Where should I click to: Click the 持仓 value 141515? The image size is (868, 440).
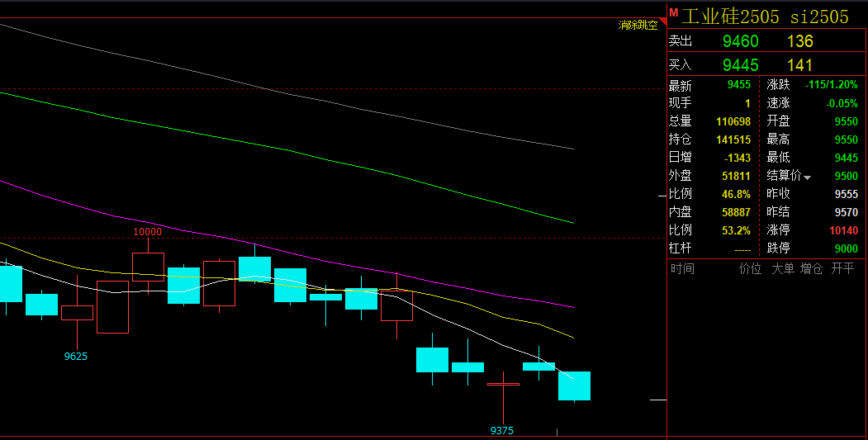click(733, 140)
